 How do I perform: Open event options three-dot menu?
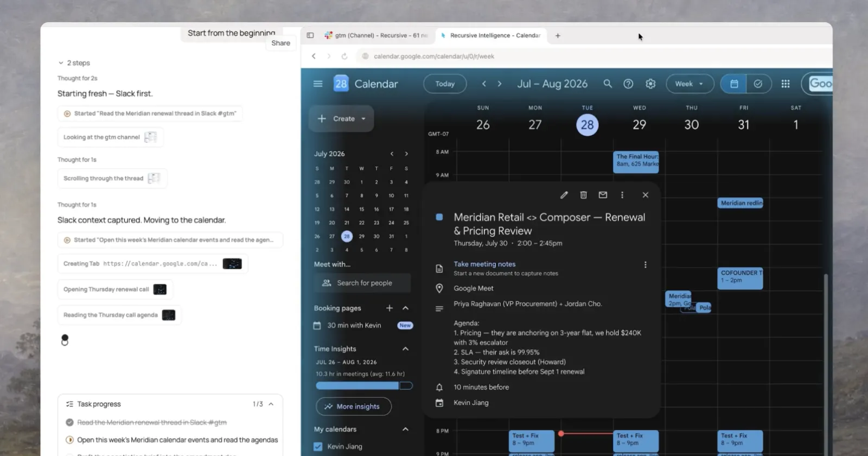tap(622, 195)
